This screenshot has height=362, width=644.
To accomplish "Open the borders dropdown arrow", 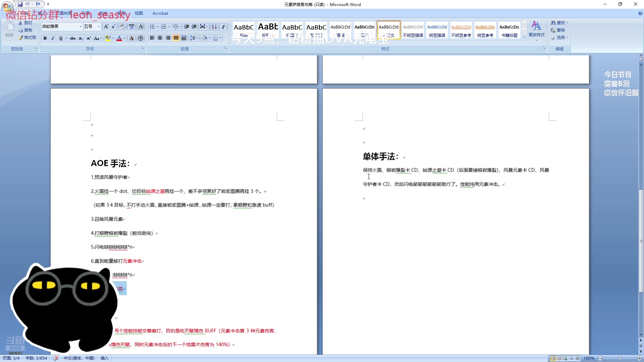I will pos(221,38).
